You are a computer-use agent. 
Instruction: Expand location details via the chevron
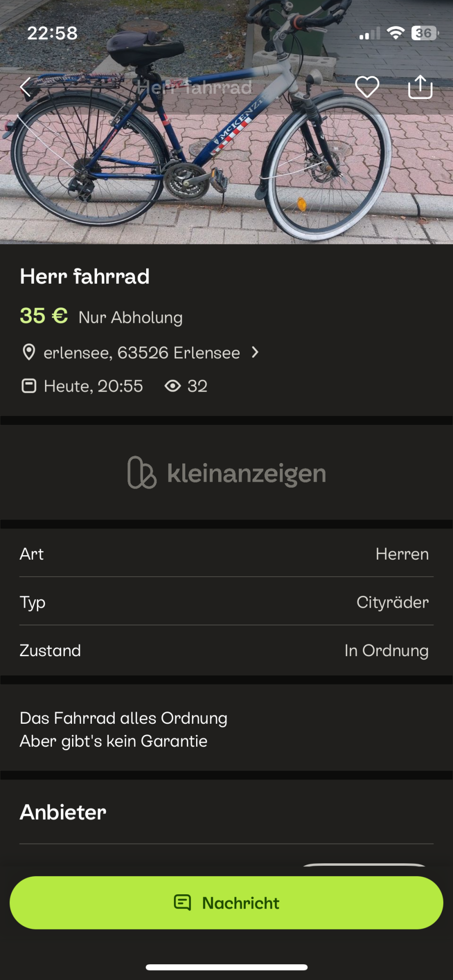pos(255,352)
